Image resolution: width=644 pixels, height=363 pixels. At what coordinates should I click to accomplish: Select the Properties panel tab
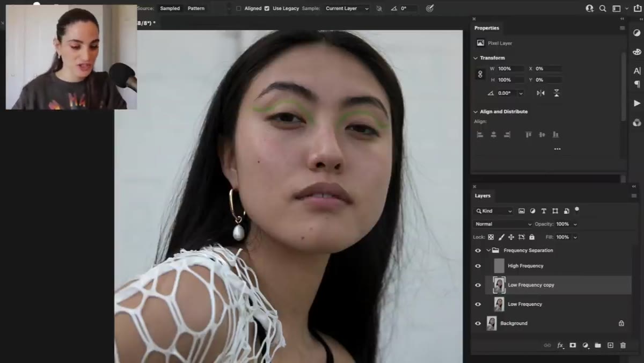point(487,28)
